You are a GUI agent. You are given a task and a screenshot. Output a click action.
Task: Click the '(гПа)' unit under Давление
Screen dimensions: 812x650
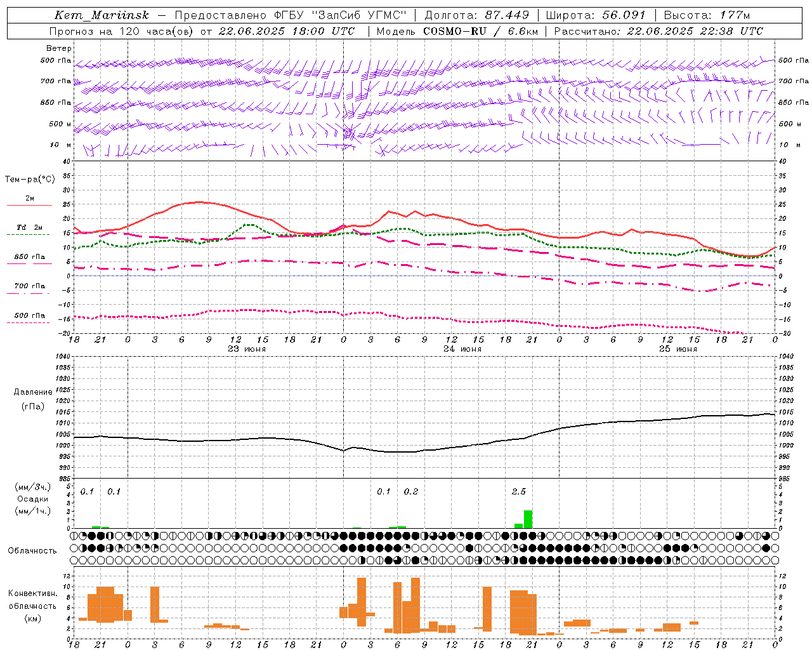point(33,407)
